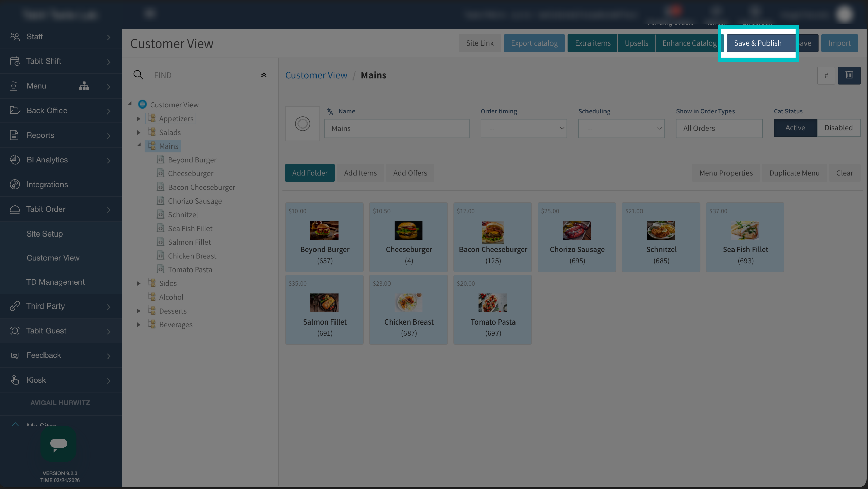Set category status to Disabled
The image size is (868, 489).
coord(838,128)
